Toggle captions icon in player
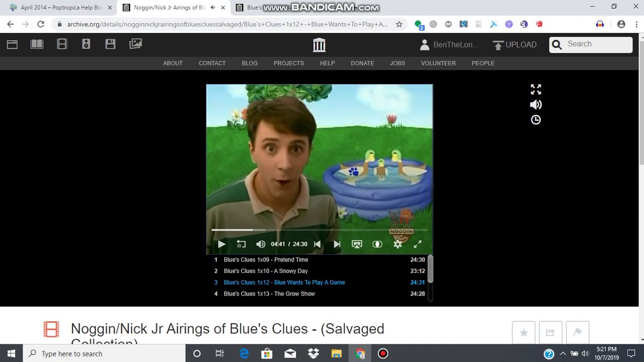 tap(377, 244)
